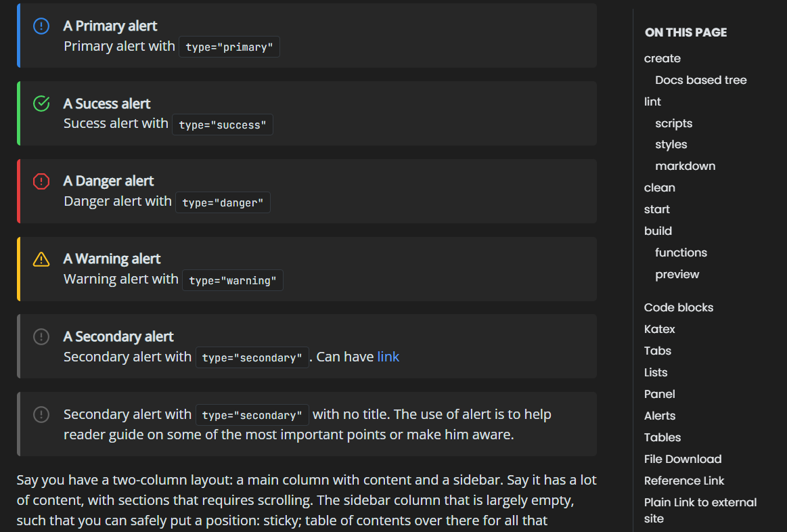787x532 pixels.
Task: Navigate to the lint section
Action: 652,102
